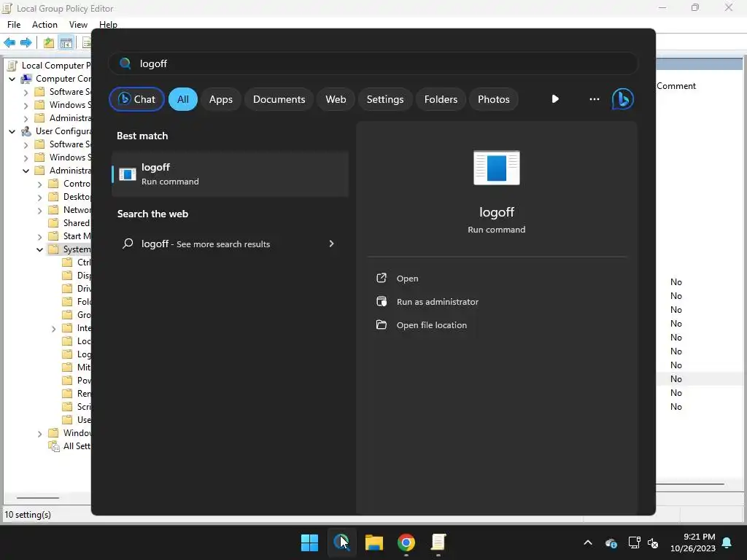747x560 pixels.
Task: Click the Search icon on taskbar
Action: pyautogui.click(x=341, y=542)
